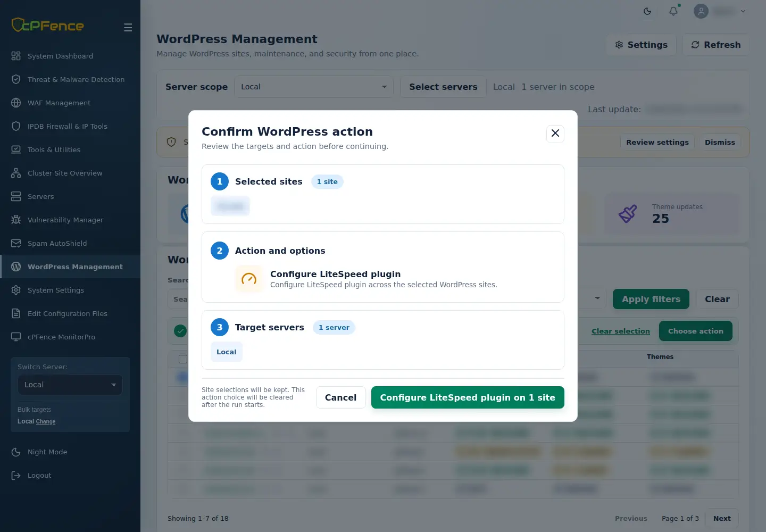Click the Select servers button
The image size is (766, 532).
[x=443, y=87]
